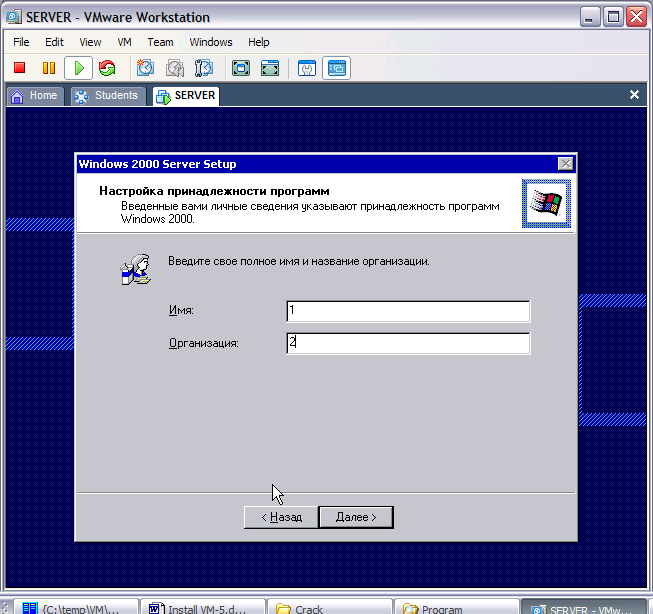Viewport: 653px width, 614px height.
Task: Open the Windows menu
Action: [x=211, y=42]
